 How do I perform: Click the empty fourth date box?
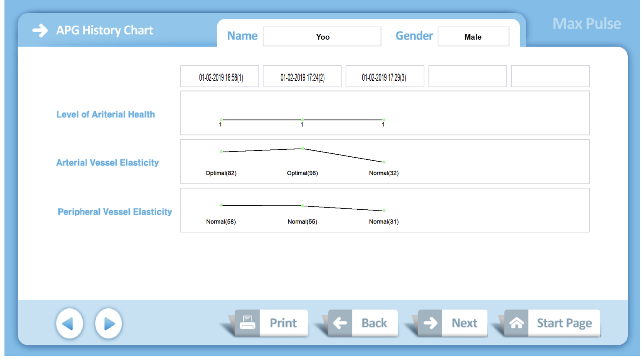467,77
